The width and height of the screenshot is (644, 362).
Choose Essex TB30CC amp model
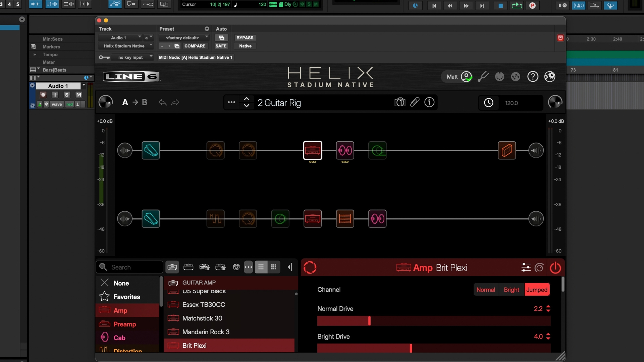(229, 304)
